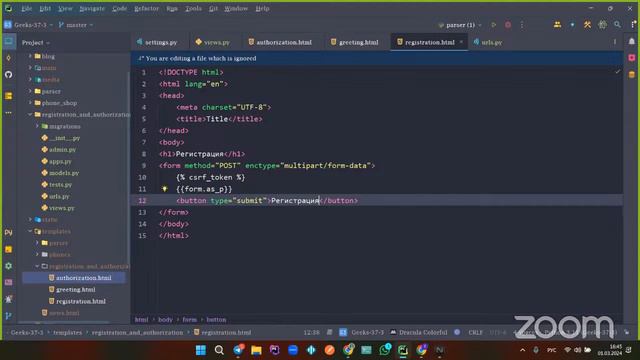The height and width of the screenshot is (360, 640).
Task: Switch to the views.py editor tab
Action: pyautogui.click(x=213, y=42)
